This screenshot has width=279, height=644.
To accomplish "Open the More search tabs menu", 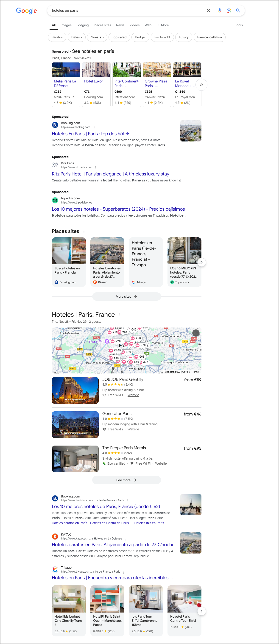I will tap(163, 25).
